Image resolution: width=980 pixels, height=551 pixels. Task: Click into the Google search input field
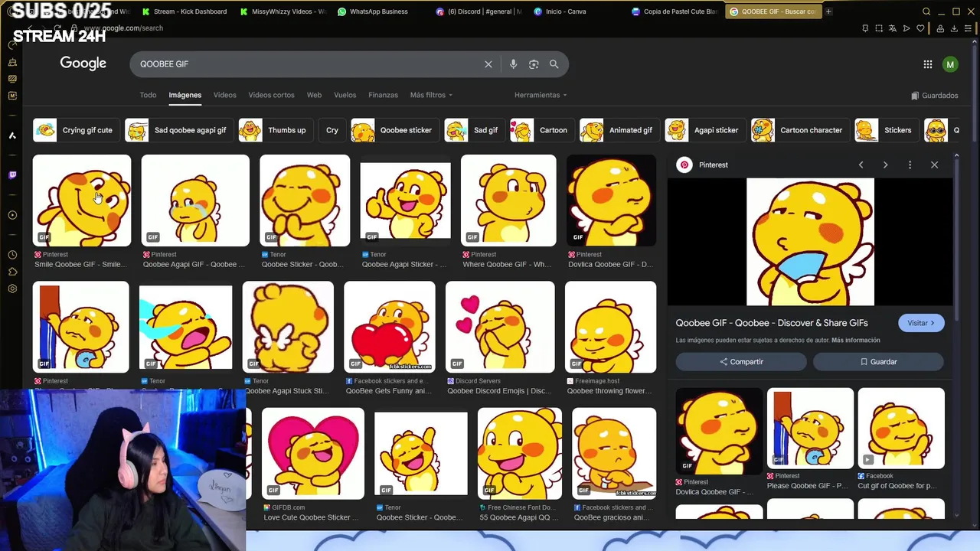[306, 64]
